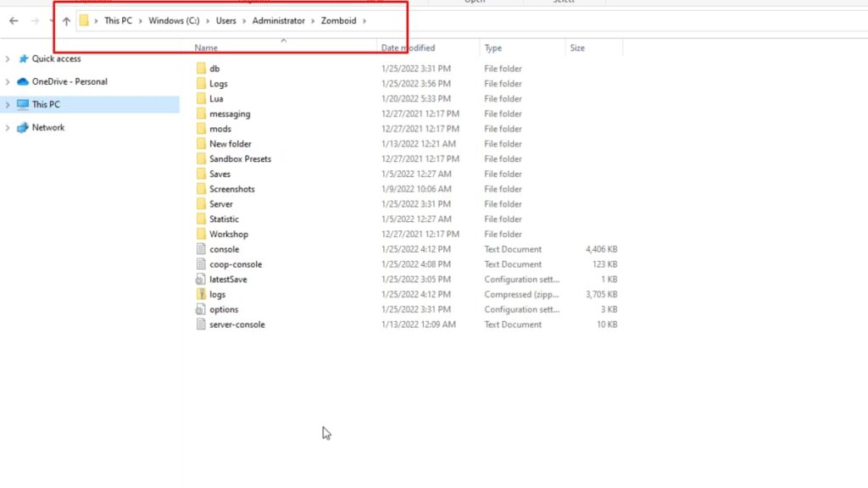
Task: Sort by the Date modified column
Action: tap(408, 48)
